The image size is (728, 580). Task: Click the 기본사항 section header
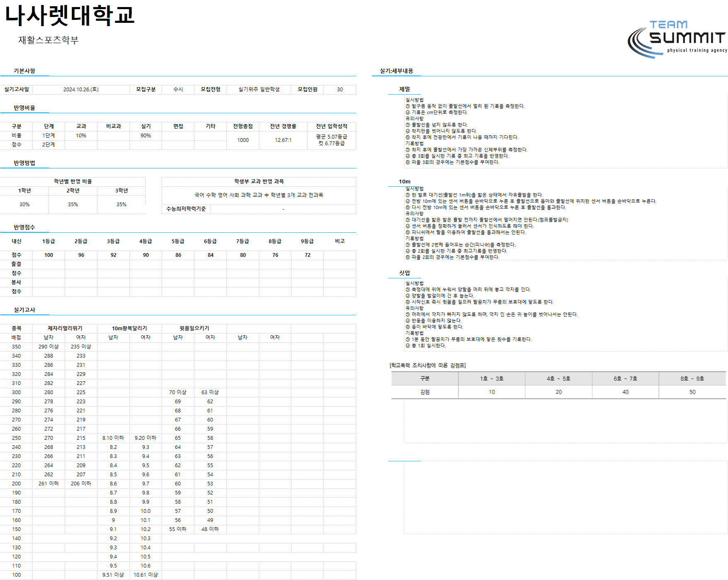[24, 71]
